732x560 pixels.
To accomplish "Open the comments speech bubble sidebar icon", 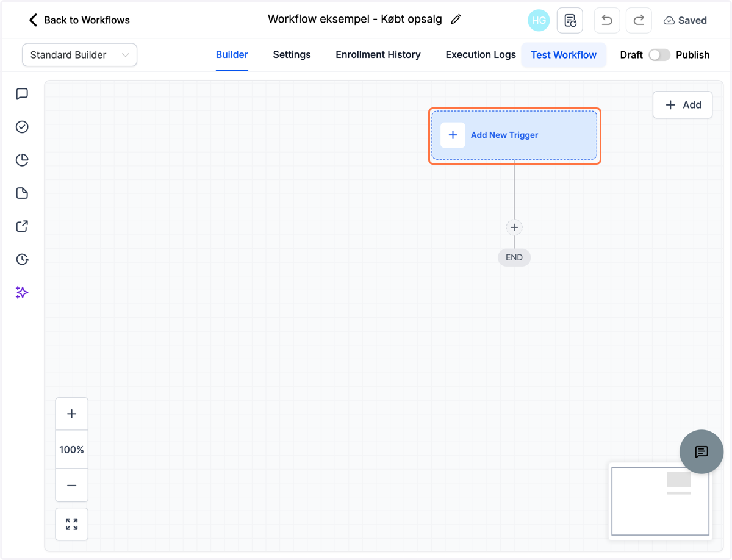I will pos(22,94).
